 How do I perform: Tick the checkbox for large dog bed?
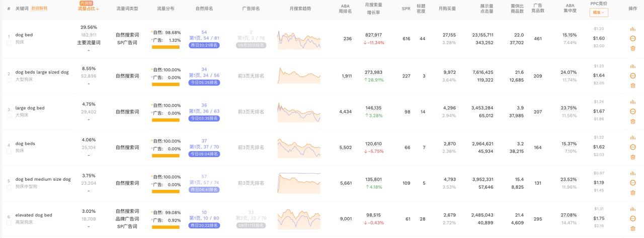pyautogui.click(x=9, y=116)
